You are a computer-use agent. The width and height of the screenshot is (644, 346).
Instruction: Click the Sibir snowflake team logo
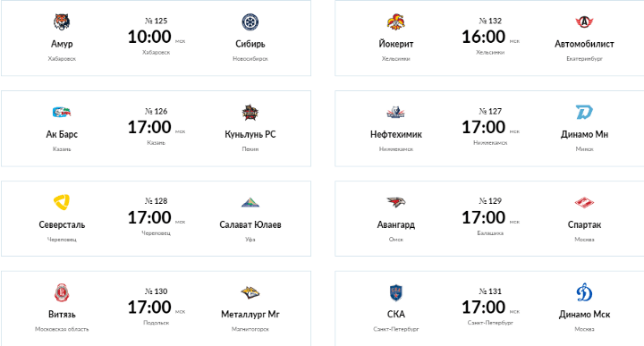click(250, 22)
